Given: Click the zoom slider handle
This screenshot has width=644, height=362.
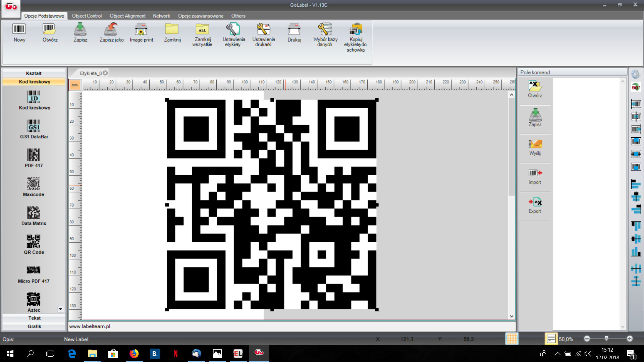Looking at the screenshot, I should click(x=606, y=339).
